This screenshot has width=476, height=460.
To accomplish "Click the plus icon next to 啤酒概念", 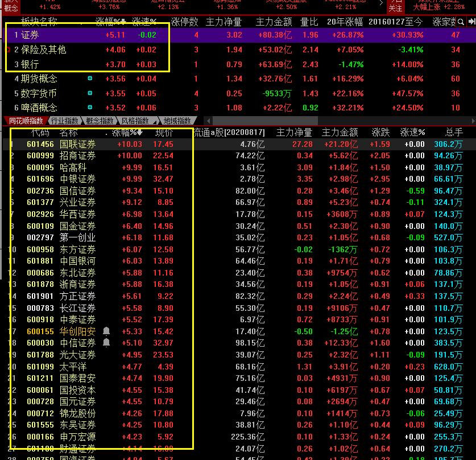I will tap(90, 108).
